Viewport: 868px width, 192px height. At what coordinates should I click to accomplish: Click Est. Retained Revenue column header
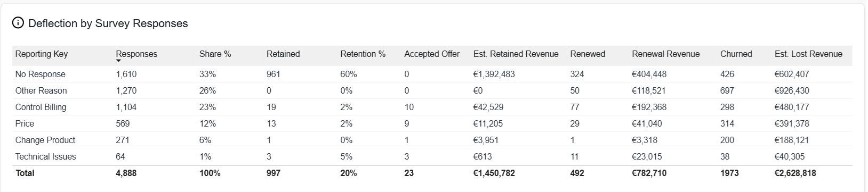pos(516,54)
